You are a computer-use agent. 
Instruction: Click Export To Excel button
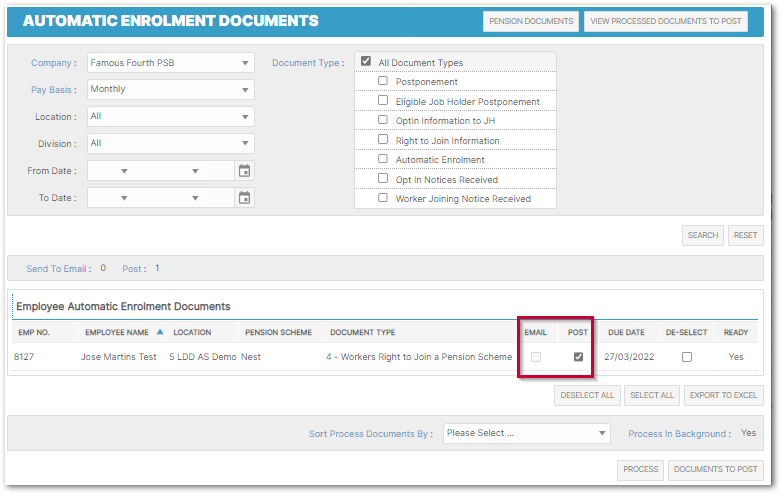tap(724, 395)
